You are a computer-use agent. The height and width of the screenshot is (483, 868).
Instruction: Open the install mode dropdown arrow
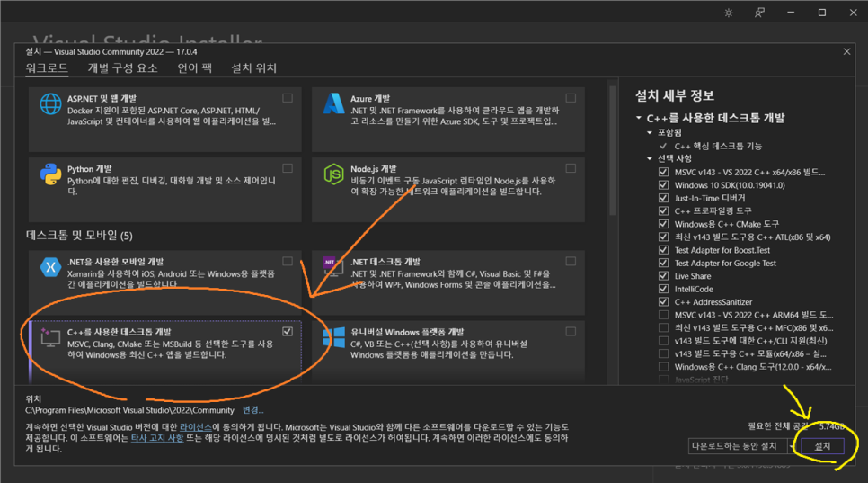coord(792,446)
